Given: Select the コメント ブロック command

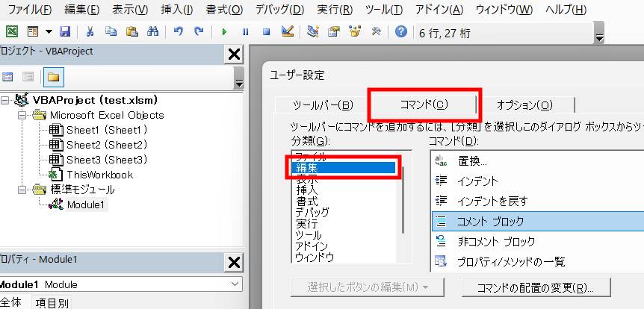Looking at the screenshot, I should pyautogui.click(x=538, y=221).
